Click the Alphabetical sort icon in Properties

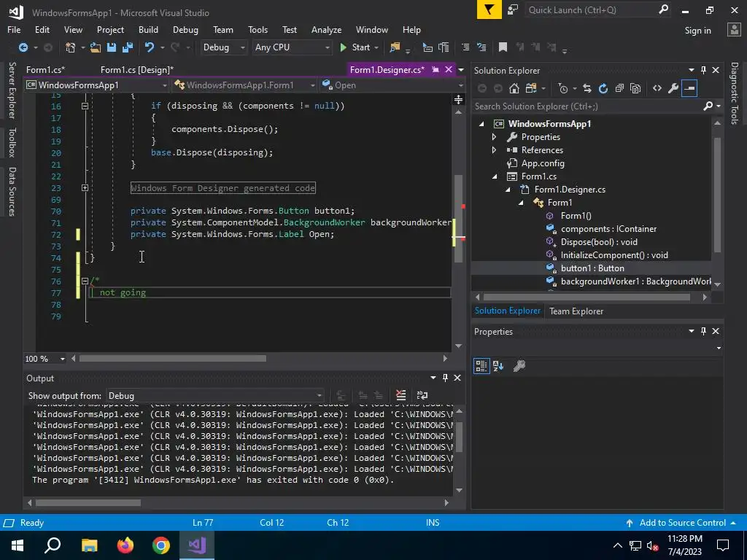tap(498, 366)
